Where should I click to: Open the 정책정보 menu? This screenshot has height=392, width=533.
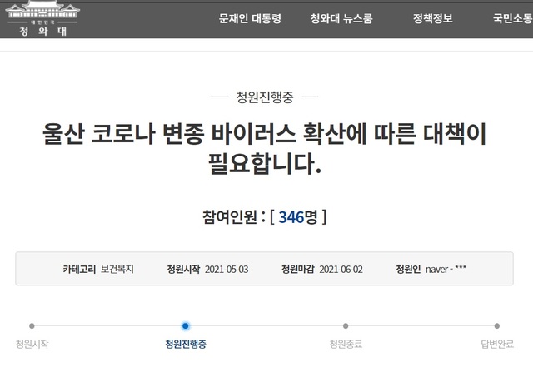pos(433,18)
